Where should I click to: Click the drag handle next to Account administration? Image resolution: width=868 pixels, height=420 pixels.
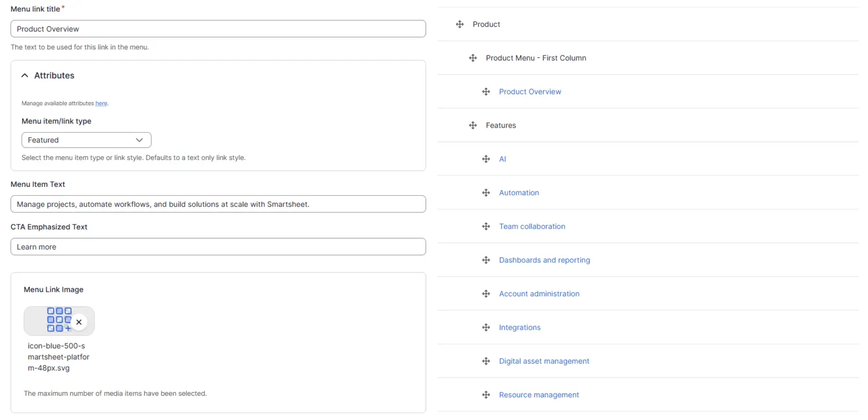coord(486,293)
